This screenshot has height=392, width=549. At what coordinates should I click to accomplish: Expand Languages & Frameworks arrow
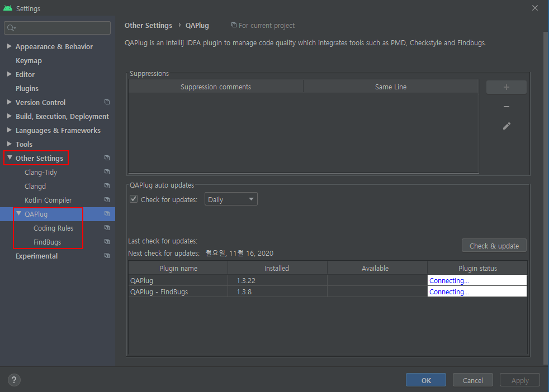(10, 130)
